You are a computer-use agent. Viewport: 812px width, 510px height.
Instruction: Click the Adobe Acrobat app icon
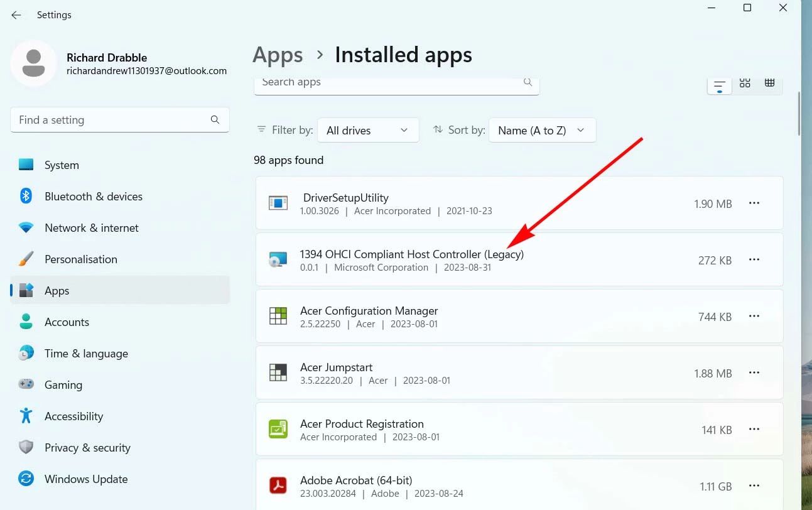click(278, 486)
